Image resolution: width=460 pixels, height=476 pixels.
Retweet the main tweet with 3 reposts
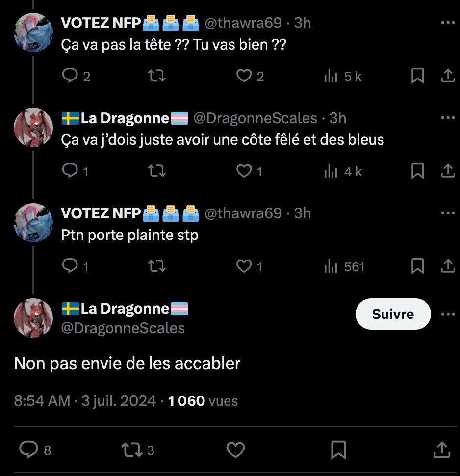click(x=131, y=449)
